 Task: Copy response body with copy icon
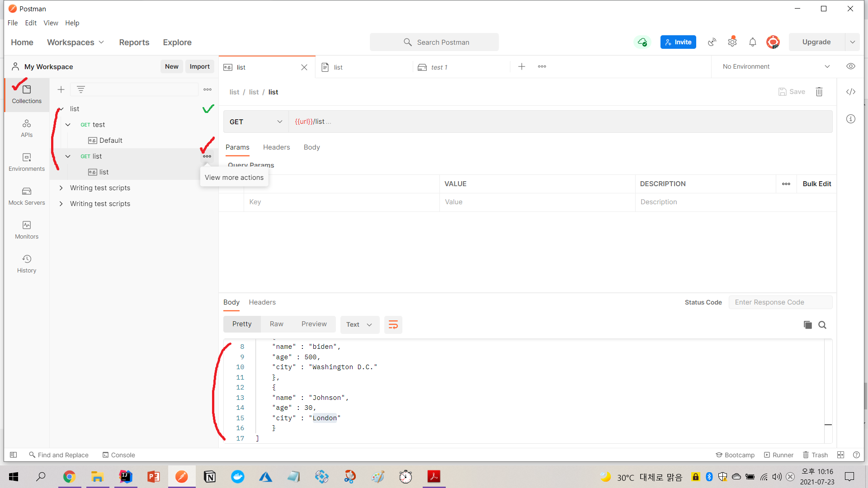(807, 325)
